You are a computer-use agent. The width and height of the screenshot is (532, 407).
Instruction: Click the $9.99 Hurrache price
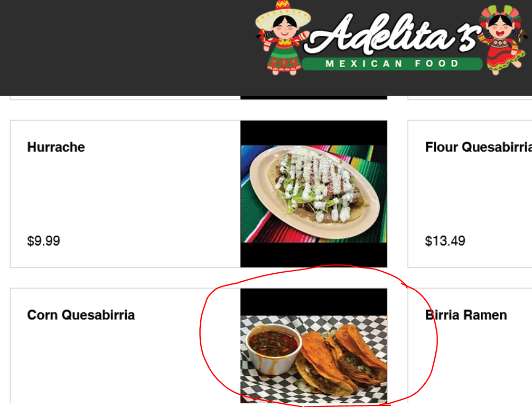tap(43, 241)
